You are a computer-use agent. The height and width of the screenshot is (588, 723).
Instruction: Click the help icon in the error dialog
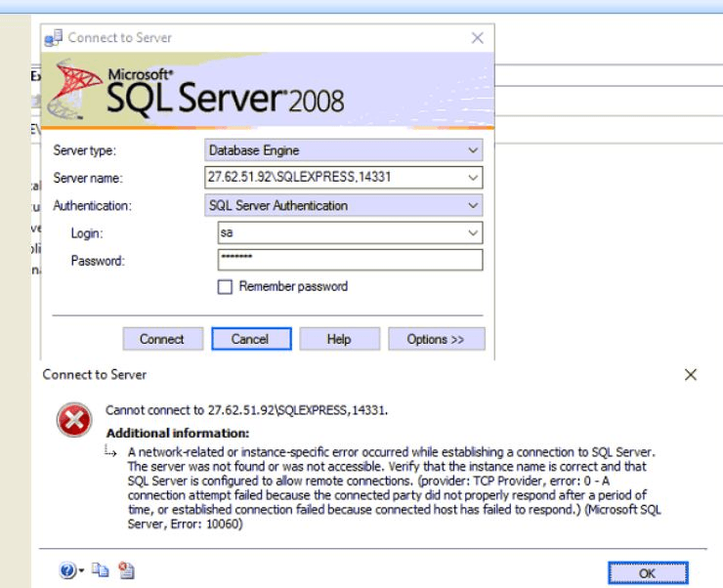tap(66, 571)
